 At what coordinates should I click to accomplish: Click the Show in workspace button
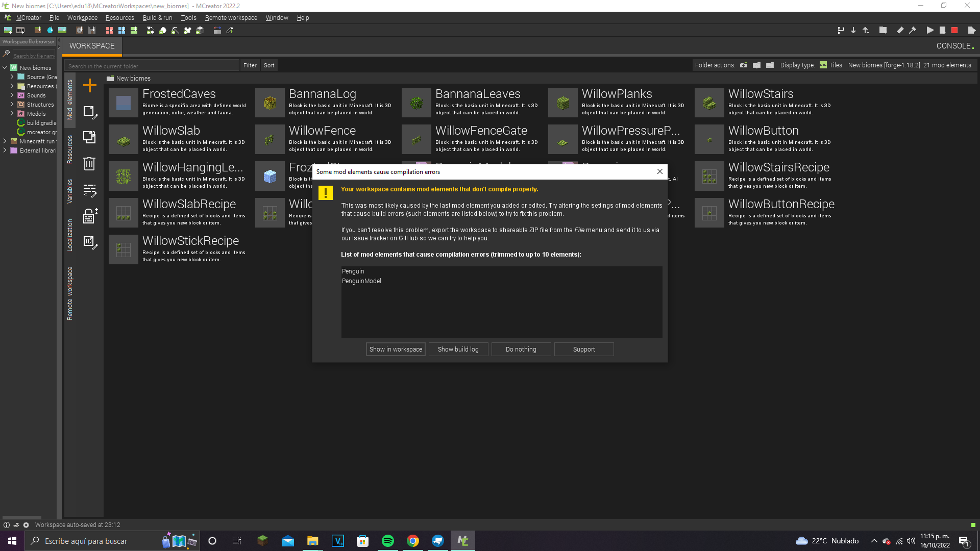(396, 349)
